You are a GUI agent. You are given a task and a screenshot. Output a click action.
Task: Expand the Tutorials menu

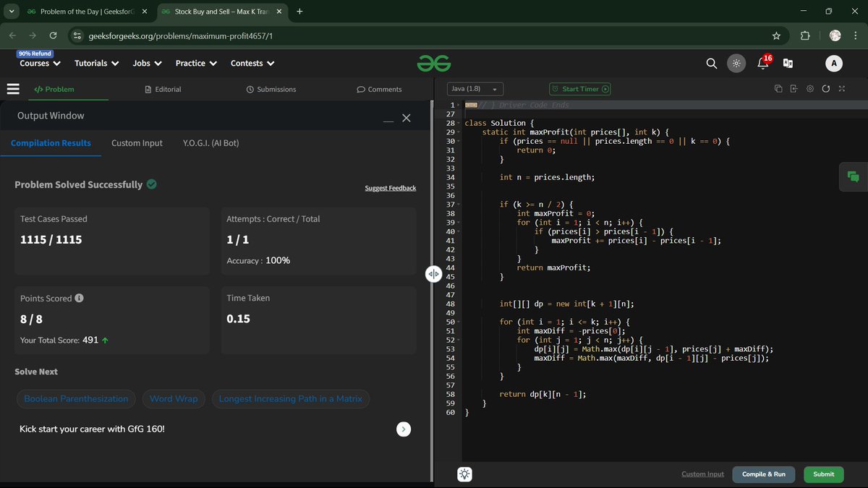coord(96,64)
